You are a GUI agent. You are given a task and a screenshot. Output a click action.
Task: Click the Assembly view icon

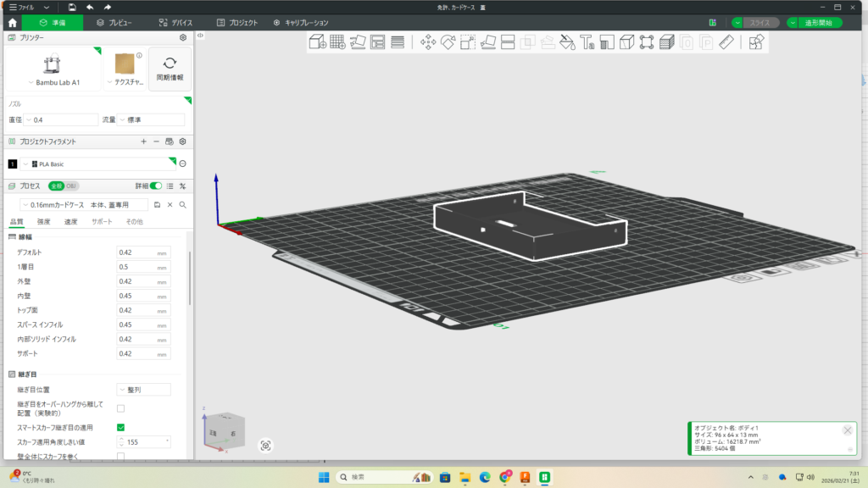756,42
